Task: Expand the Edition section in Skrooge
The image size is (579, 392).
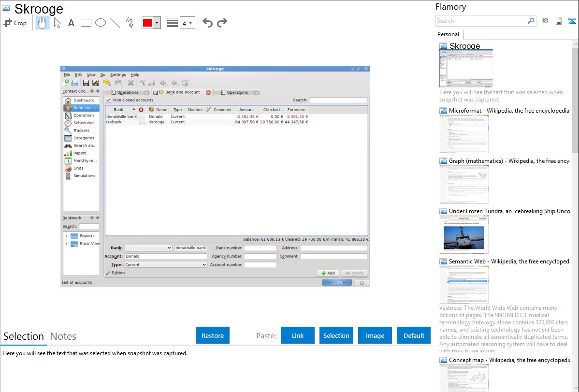Action: click(x=115, y=273)
